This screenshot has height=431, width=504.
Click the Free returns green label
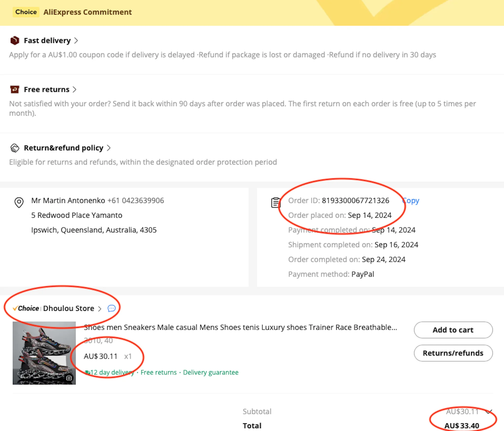pyautogui.click(x=159, y=373)
